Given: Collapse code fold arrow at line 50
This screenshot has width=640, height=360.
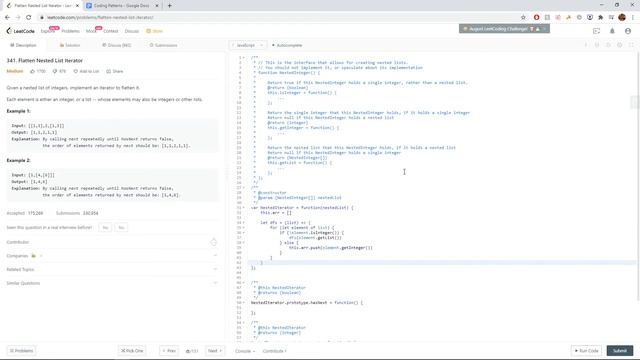Looking at the screenshot, I should coord(244,303).
